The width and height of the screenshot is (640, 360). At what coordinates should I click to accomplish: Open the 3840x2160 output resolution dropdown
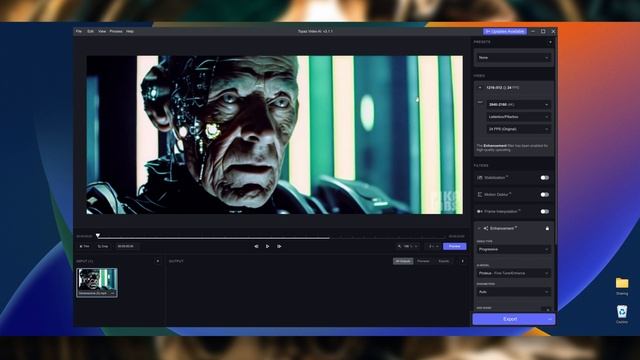[518, 105]
